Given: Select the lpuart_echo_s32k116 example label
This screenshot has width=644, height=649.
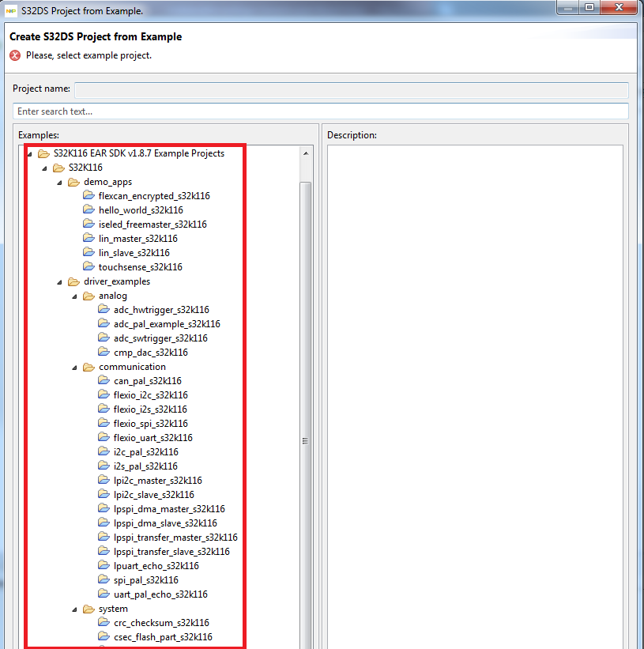Looking at the screenshot, I should coord(156,566).
